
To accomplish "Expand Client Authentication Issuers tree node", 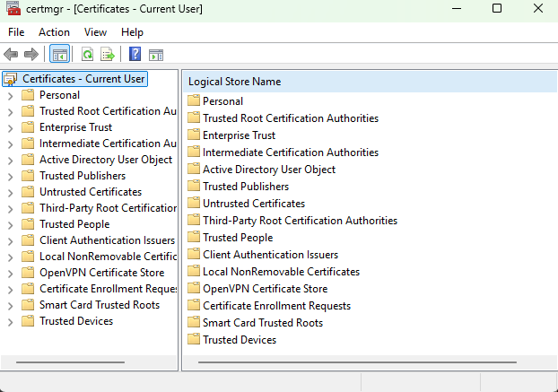I will click(x=11, y=241).
